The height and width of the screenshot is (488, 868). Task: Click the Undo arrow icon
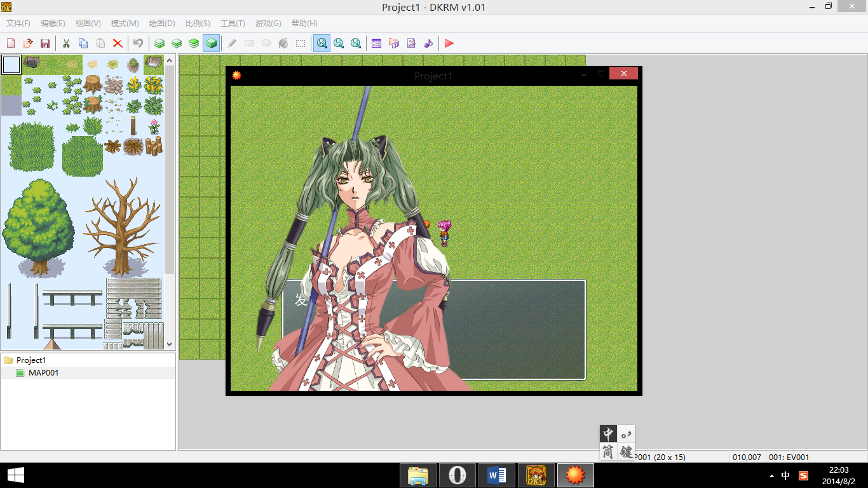138,43
